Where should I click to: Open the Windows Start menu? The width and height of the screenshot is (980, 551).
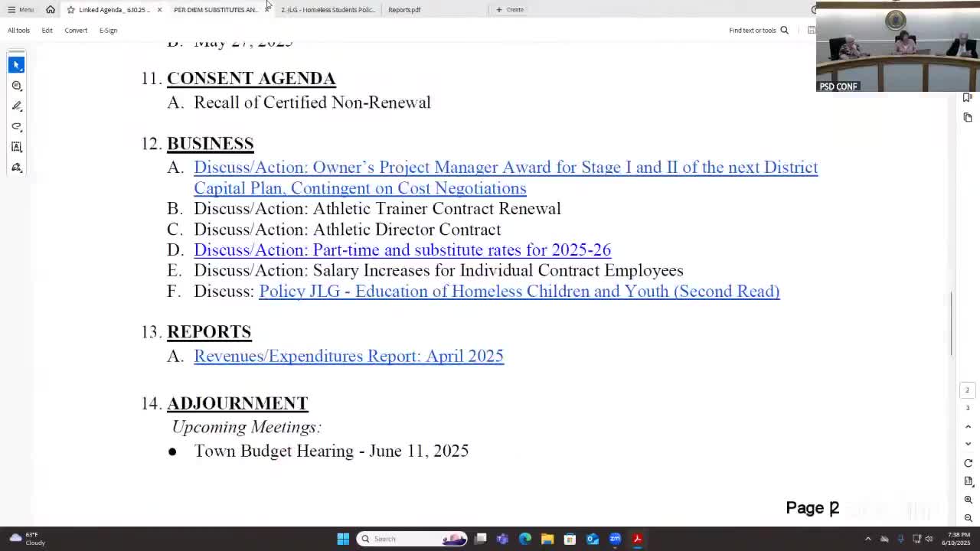pos(343,539)
